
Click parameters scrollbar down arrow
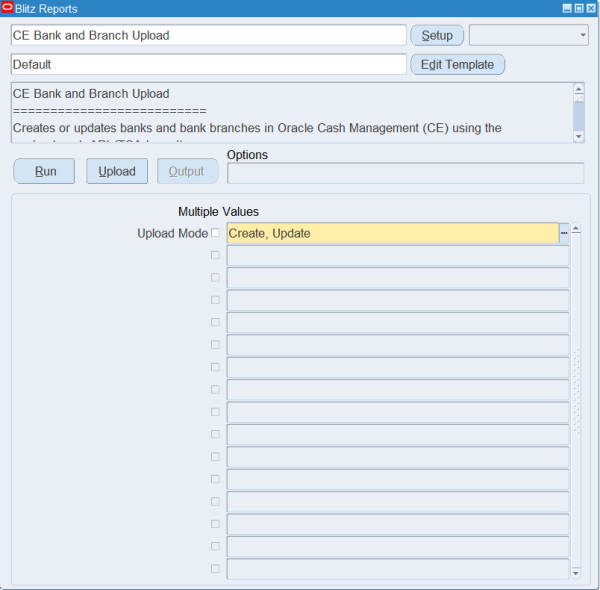pos(576,573)
